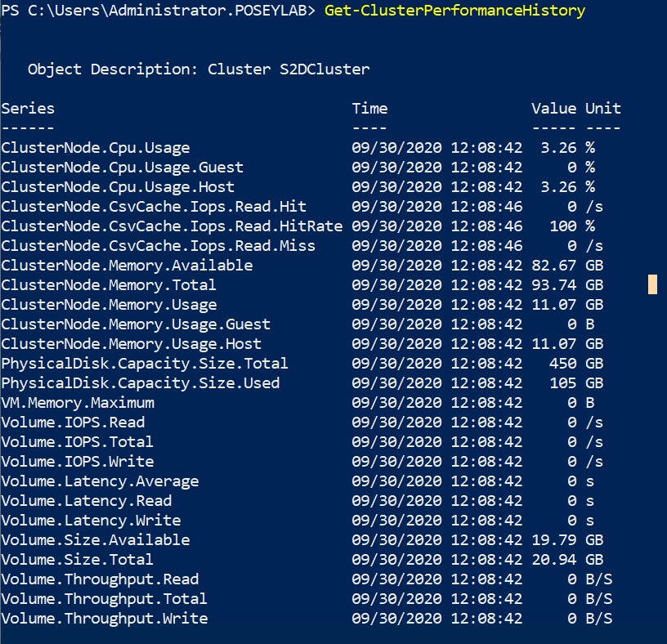This screenshot has width=667, height=644.
Task: Click the VM.Memory.Maximum series name
Action: pos(78,403)
